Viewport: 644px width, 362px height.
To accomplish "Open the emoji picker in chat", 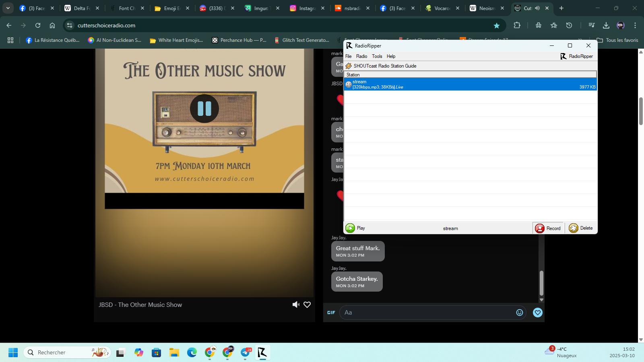I will (x=520, y=313).
